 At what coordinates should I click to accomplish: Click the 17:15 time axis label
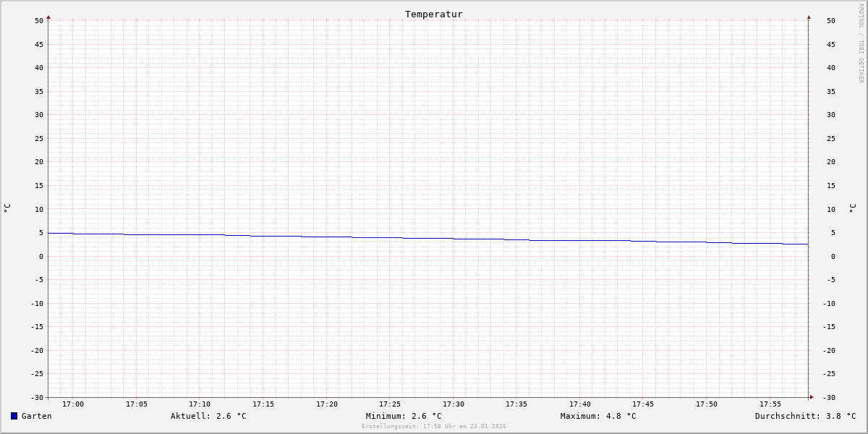263,404
